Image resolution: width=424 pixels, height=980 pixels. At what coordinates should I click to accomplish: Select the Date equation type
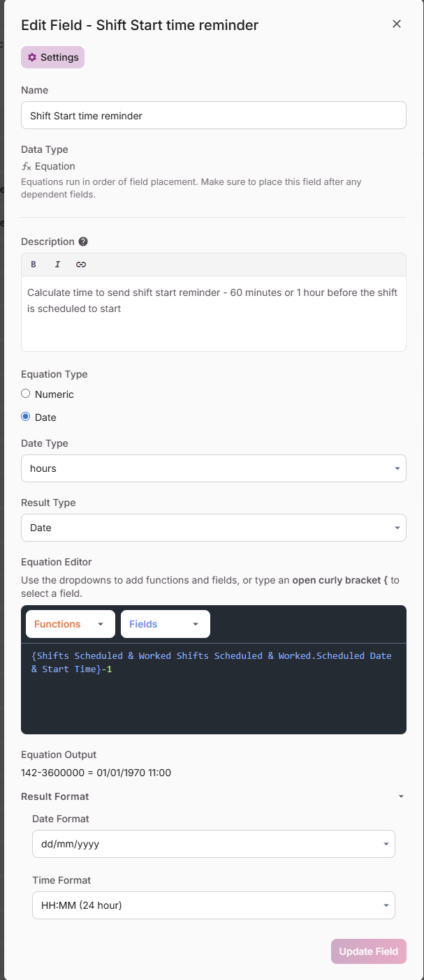click(26, 417)
